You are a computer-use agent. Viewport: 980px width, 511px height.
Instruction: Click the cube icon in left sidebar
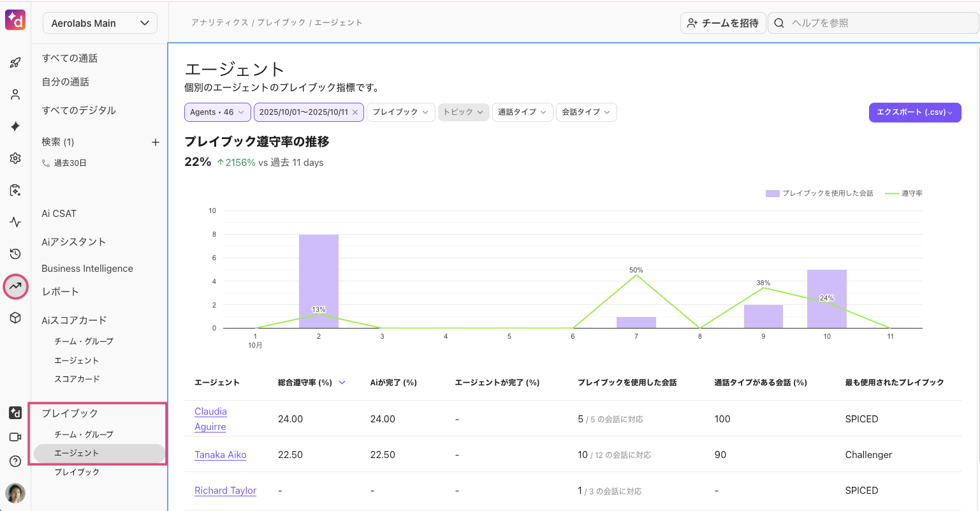click(15, 318)
